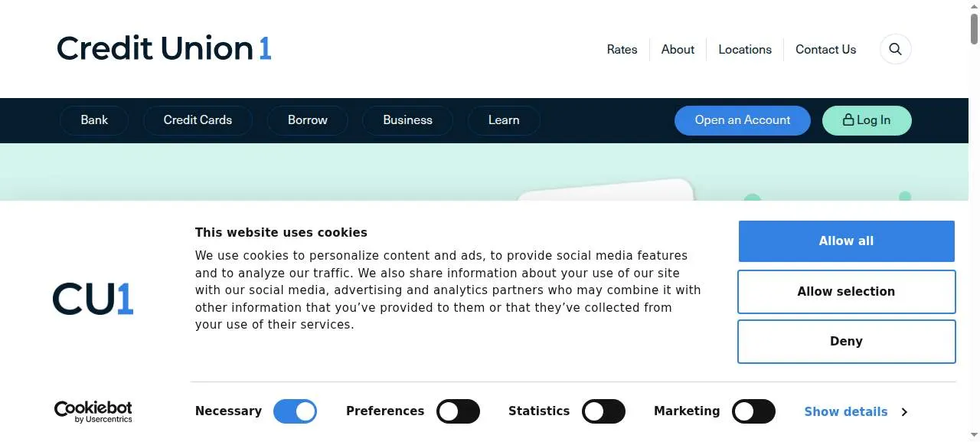Open the Business menu
980x442 pixels.
(x=407, y=120)
